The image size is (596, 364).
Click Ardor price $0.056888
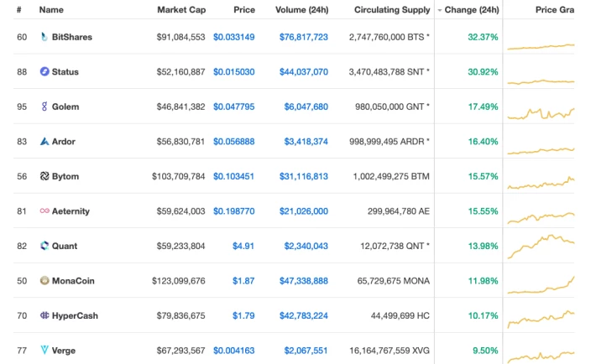click(233, 142)
